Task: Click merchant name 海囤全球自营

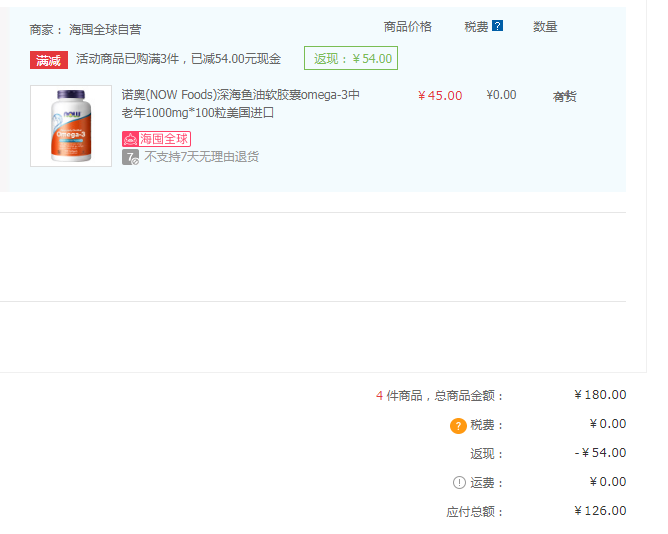Action: [105, 29]
